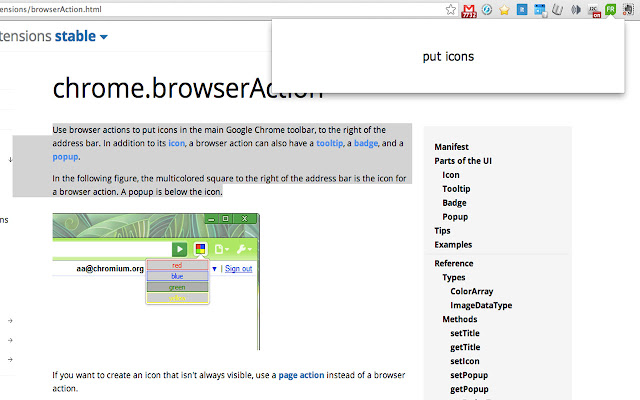Click the 'put icons' text in the extension popup
The image size is (640, 400).
pos(448,56)
